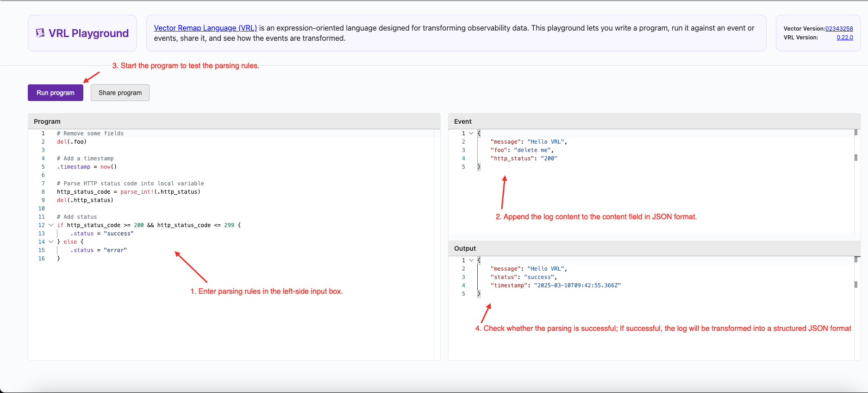
Task: Open the Vector version 02343258 link
Action: coord(839,29)
